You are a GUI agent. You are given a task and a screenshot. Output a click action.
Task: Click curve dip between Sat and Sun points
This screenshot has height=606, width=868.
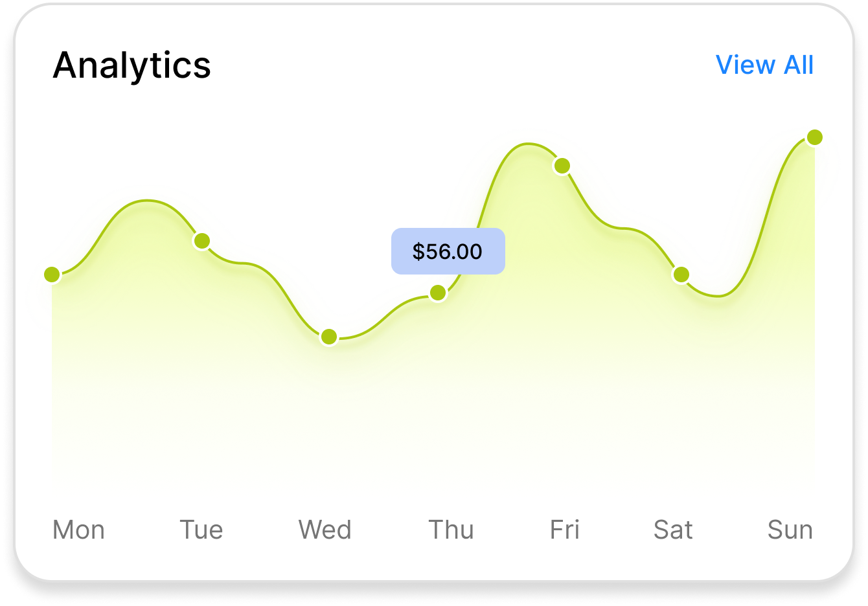coord(718,296)
